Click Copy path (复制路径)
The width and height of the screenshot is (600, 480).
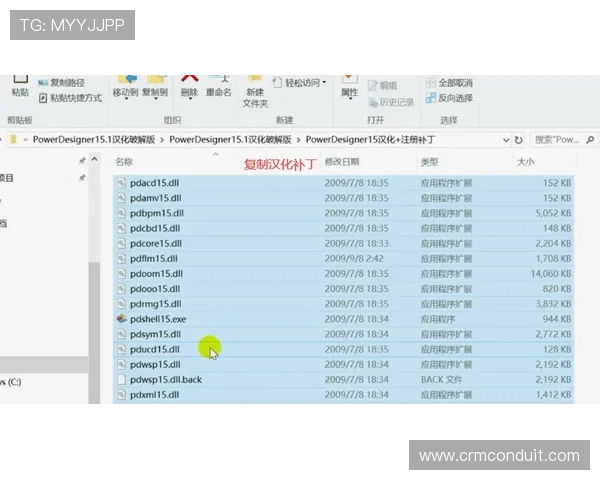(62, 83)
